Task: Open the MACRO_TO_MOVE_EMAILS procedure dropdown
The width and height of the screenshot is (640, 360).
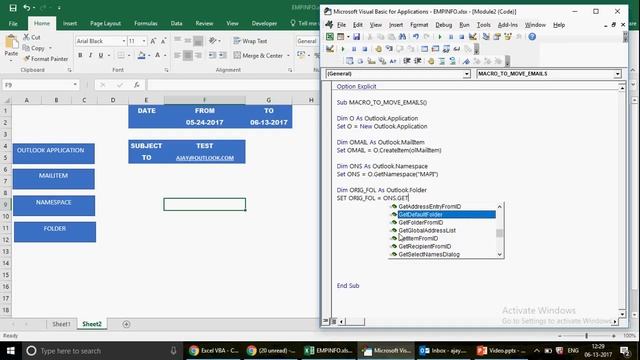Action: 618,74
